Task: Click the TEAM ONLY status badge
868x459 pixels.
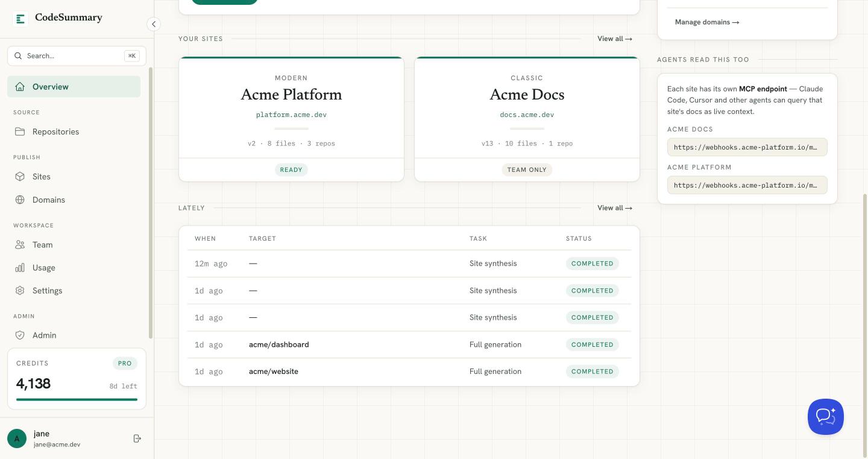Action: click(527, 170)
